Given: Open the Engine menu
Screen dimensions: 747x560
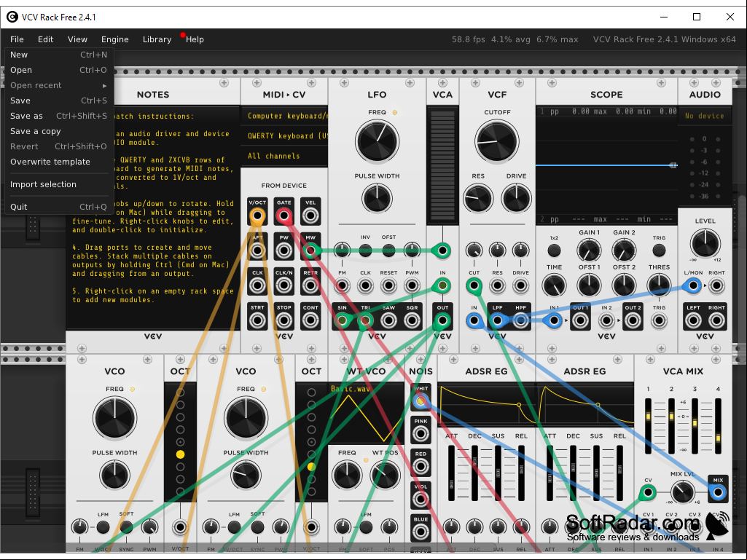Looking at the screenshot, I should 115,39.
